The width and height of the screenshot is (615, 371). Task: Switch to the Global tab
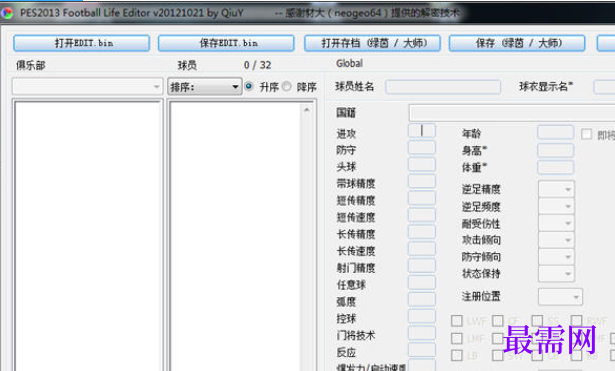coord(349,64)
